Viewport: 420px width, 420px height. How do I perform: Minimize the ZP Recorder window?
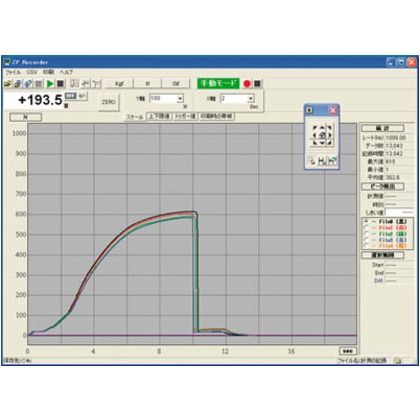click(x=391, y=62)
